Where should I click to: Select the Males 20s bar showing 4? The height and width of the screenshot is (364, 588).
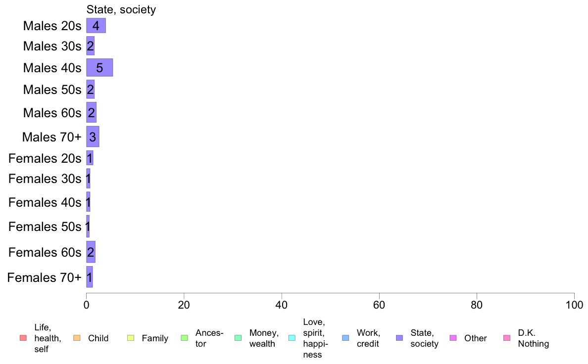pyautogui.click(x=96, y=26)
